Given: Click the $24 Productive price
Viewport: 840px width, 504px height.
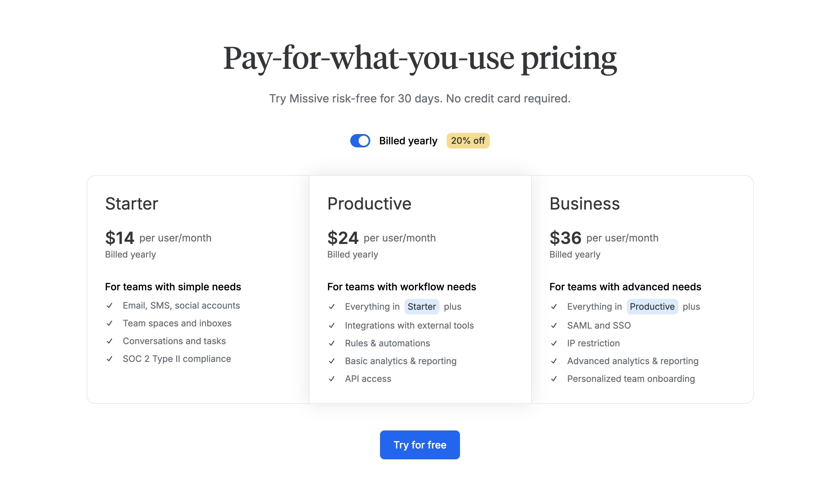Looking at the screenshot, I should tap(343, 238).
